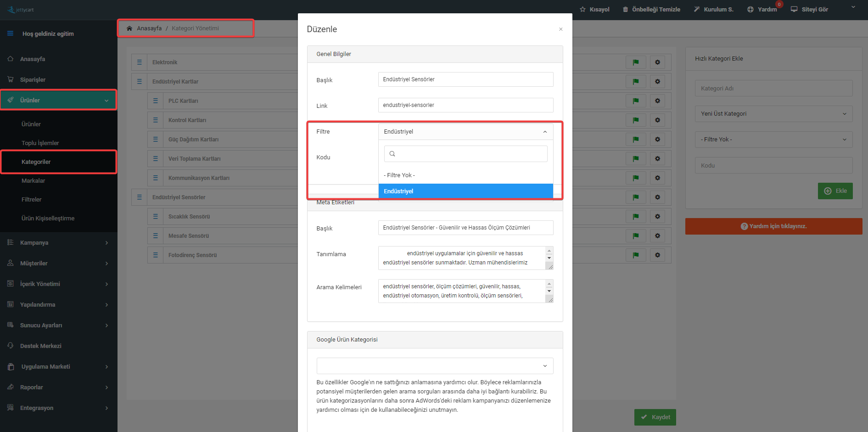The image size is (868, 432).
Task: Click the Link field with endustriyel-sensorler
Action: [x=466, y=105]
